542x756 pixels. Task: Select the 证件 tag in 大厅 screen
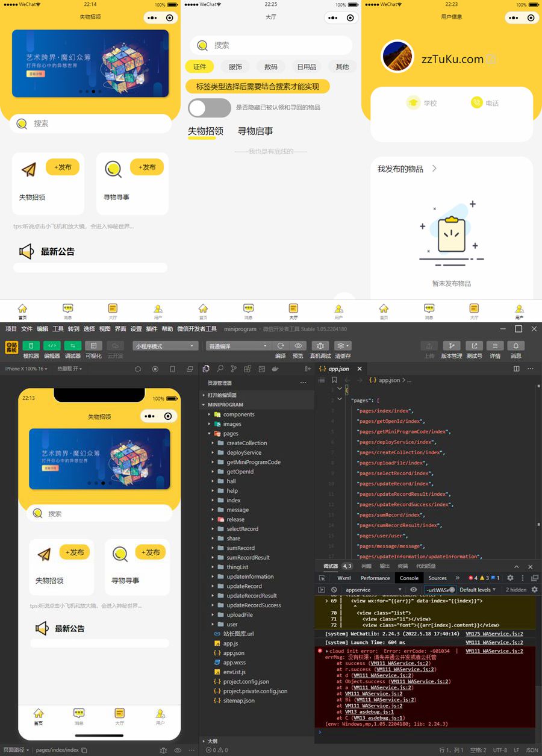(200, 67)
